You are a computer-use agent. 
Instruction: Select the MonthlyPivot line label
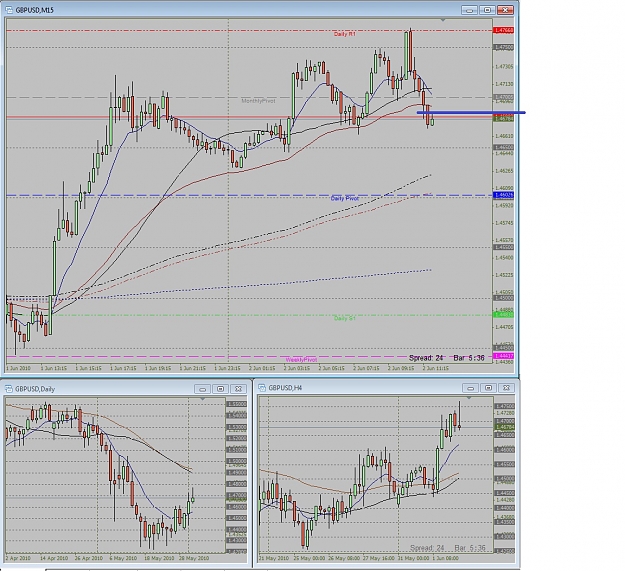point(258,101)
